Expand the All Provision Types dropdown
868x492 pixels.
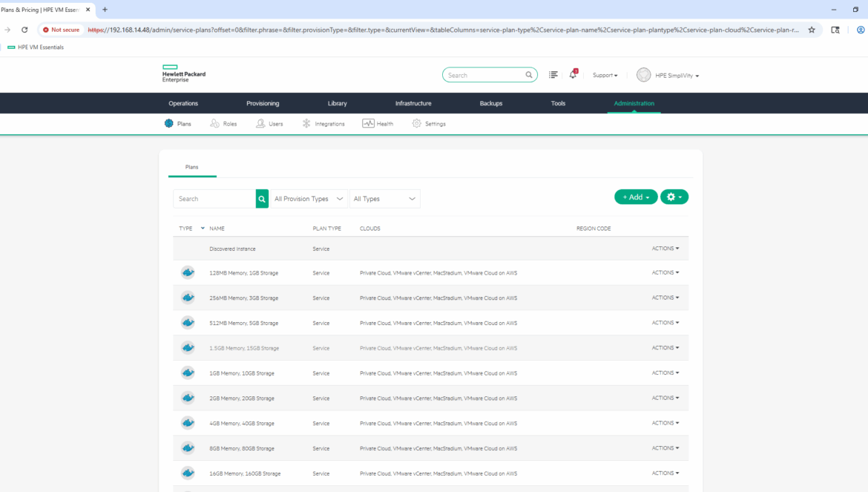(309, 199)
